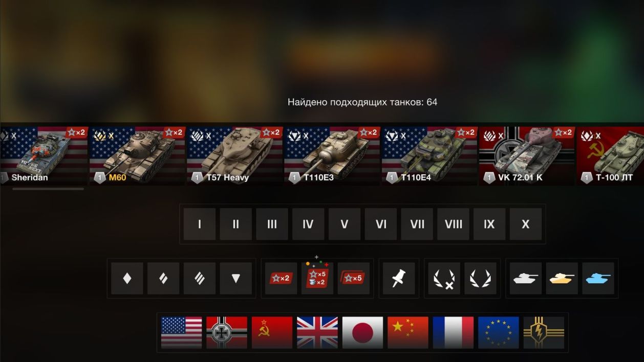This screenshot has width=644, height=362.
Task: Toggle the x5 star bonus filter
Action: 354,278
